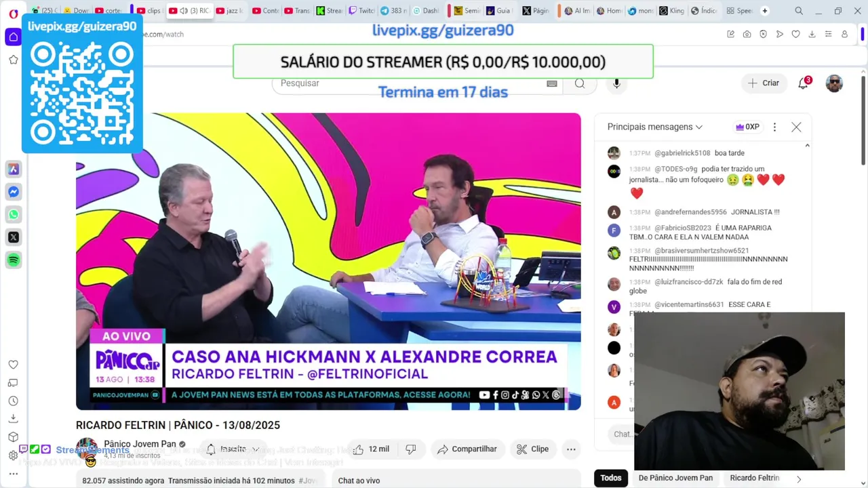Open Pânico Jovem Pan channel name
Screen dimensions: 868x488
(140, 444)
